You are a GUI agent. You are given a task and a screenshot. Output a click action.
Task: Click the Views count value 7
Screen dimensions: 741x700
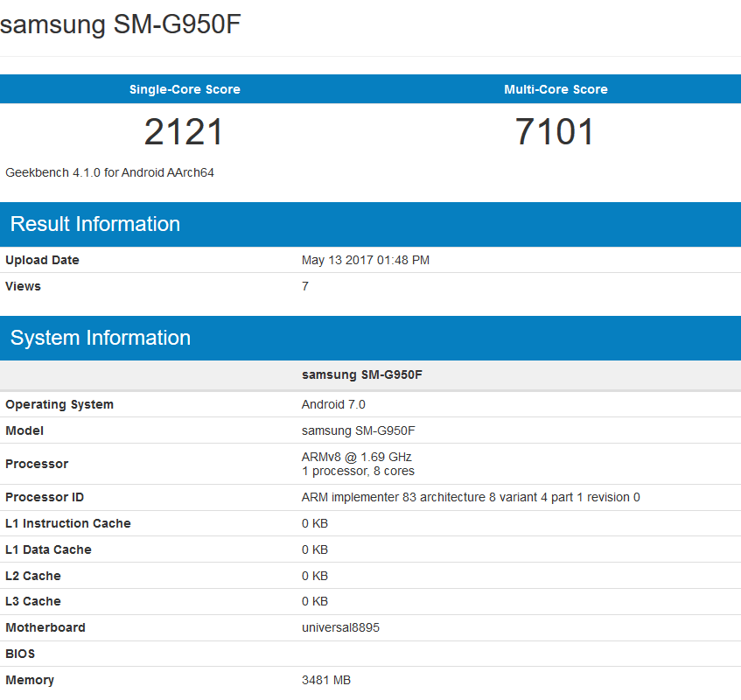click(x=304, y=286)
